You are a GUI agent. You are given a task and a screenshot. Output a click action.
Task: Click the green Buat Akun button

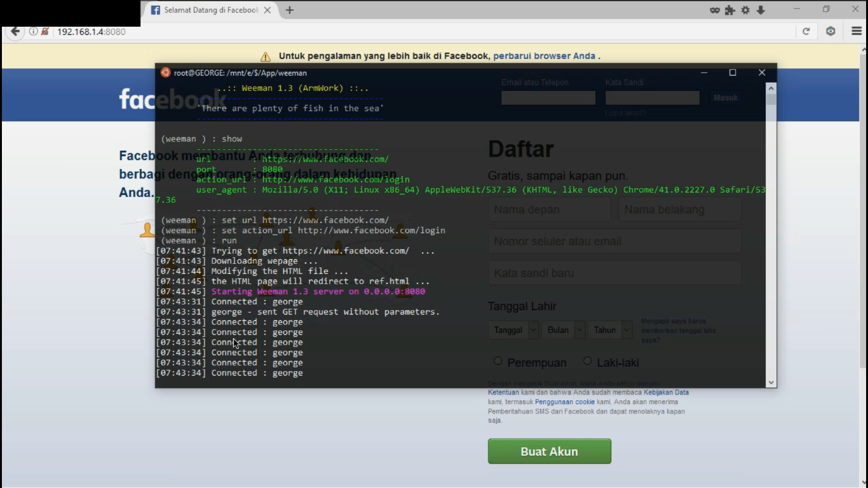point(550,451)
